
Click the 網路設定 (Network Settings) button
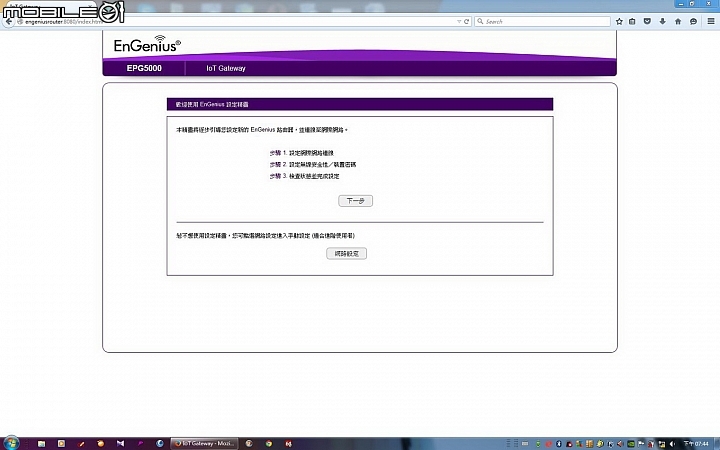[346, 253]
